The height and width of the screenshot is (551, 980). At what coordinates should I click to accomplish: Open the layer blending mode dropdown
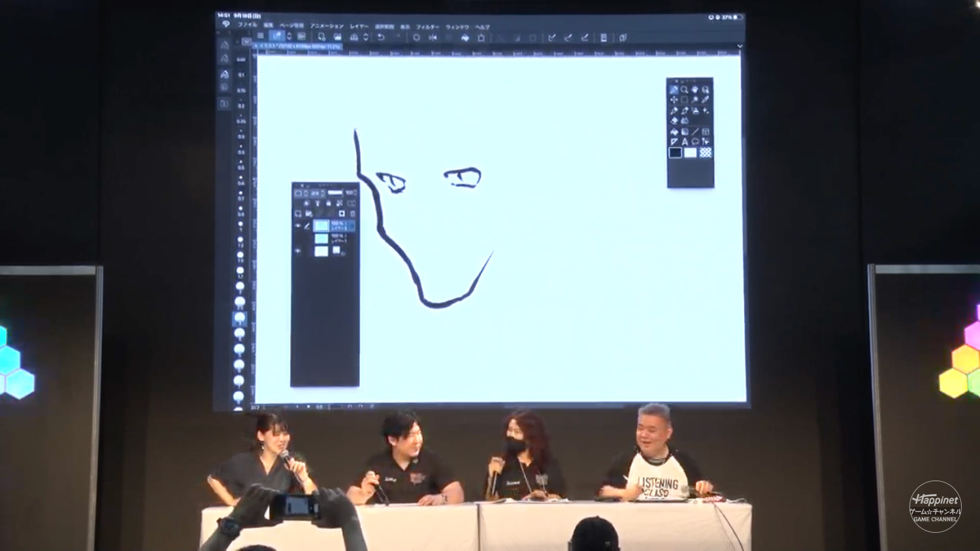[317, 193]
